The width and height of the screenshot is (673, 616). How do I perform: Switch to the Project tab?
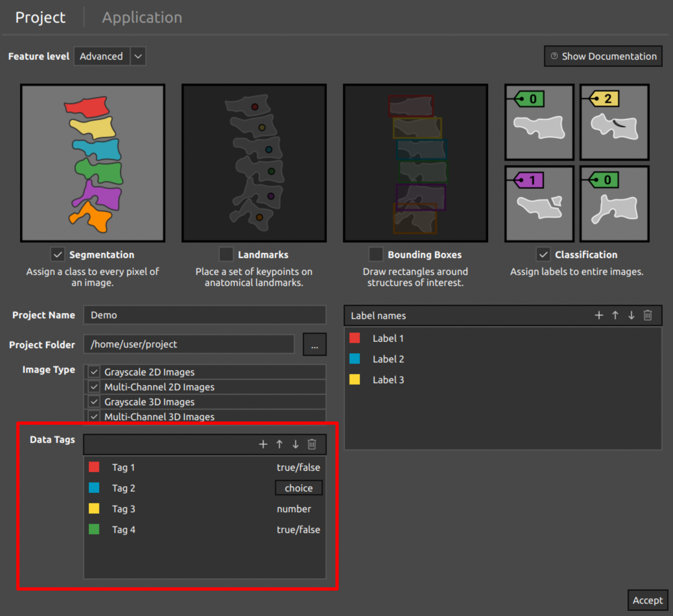pos(41,18)
